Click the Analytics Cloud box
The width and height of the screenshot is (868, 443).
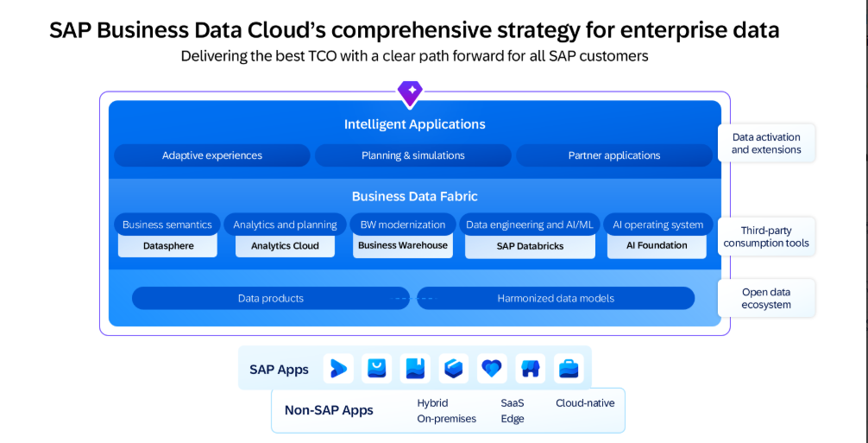[x=285, y=246]
